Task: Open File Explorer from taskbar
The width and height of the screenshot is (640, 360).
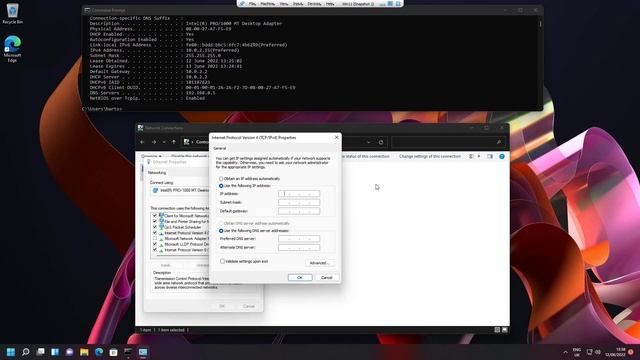Action: [84, 352]
